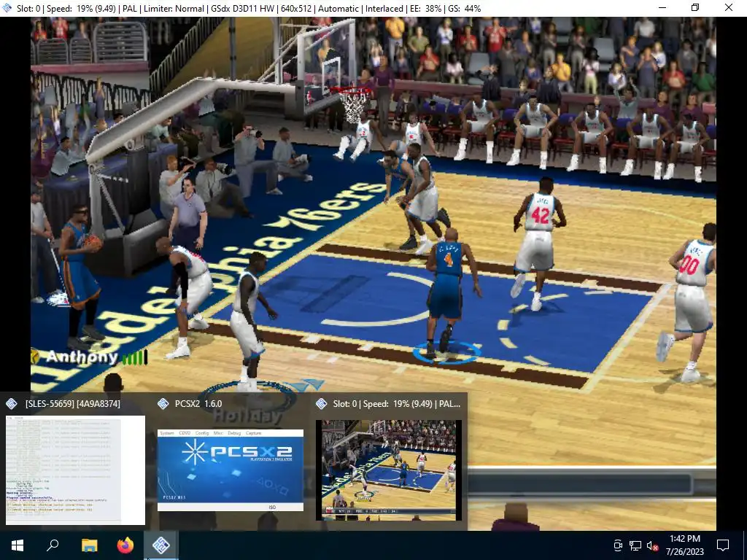747x560 pixels.
Task: Show the clock and calendar at 1:42 PM
Action: [x=684, y=545]
